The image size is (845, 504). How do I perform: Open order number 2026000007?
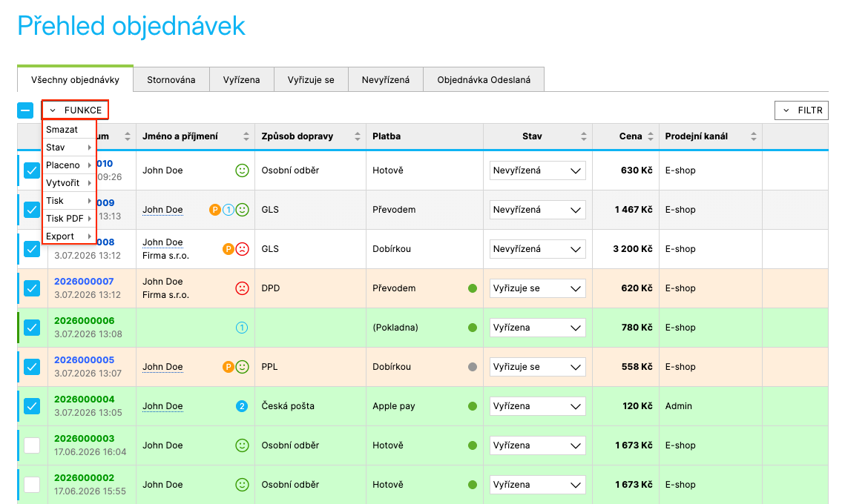click(84, 281)
